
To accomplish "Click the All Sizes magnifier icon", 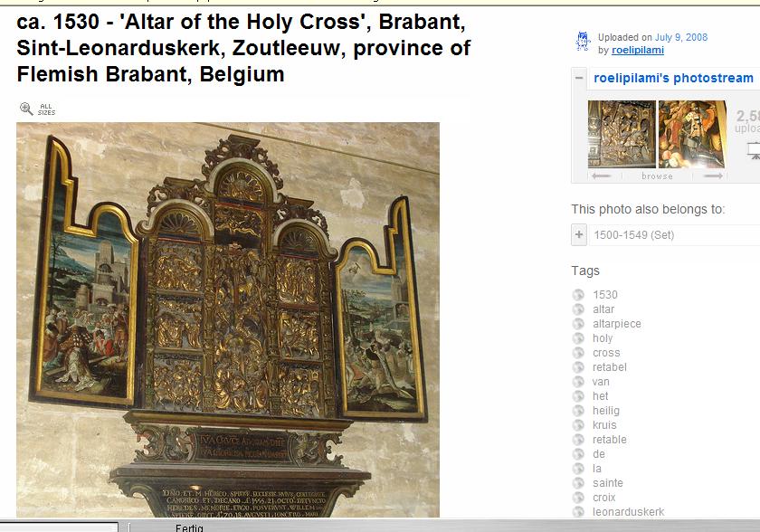I will pyautogui.click(x=26, y=109).
